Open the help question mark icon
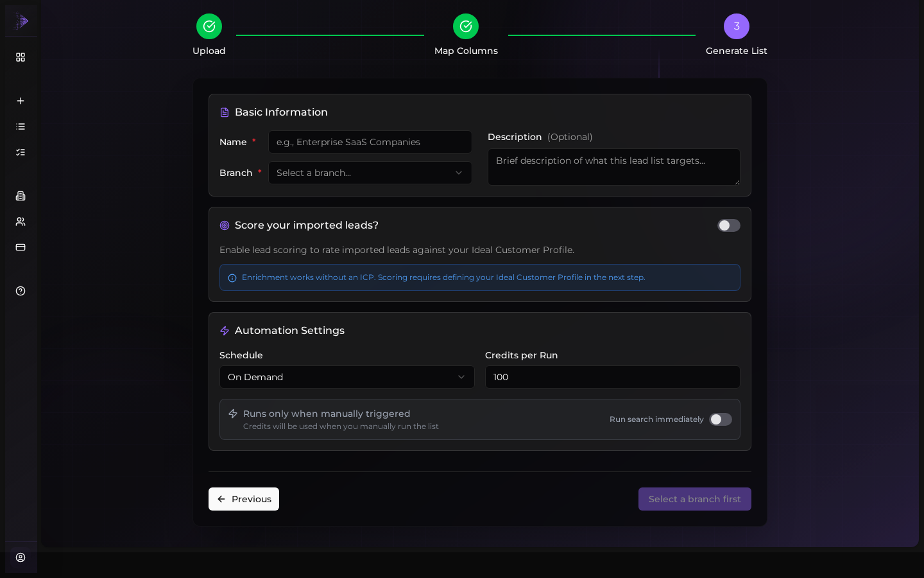 [x=21, y=291]
